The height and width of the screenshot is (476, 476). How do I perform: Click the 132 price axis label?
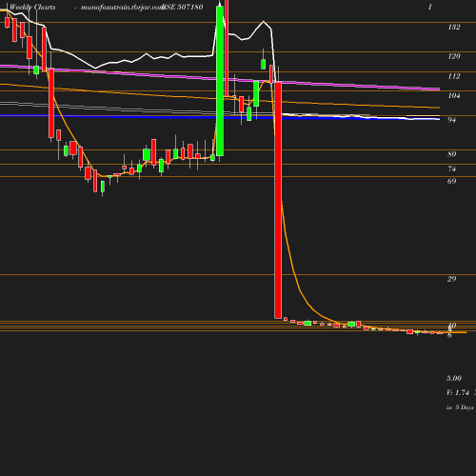[454, 27]
